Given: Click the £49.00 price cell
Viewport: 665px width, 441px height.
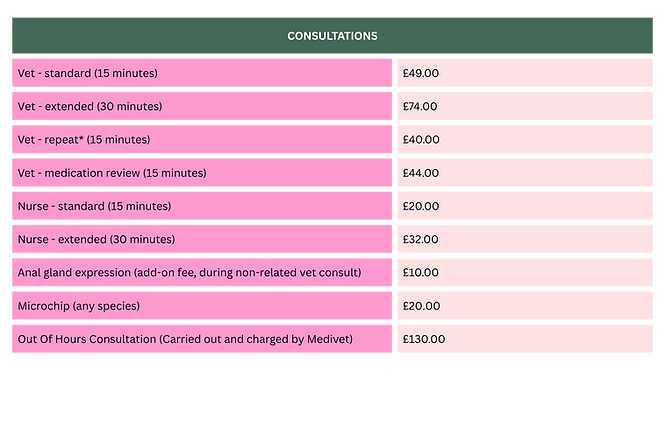Looking at the screenshot, I should pyautogui.click(x=525, y=73).
